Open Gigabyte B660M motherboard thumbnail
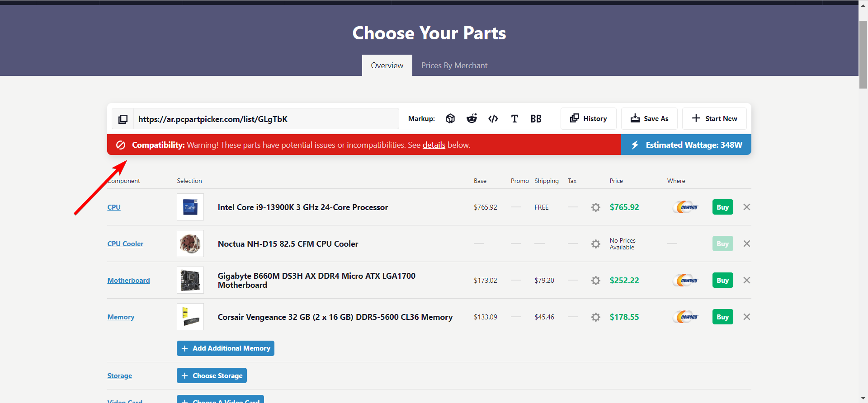 (x=190, y=280)
